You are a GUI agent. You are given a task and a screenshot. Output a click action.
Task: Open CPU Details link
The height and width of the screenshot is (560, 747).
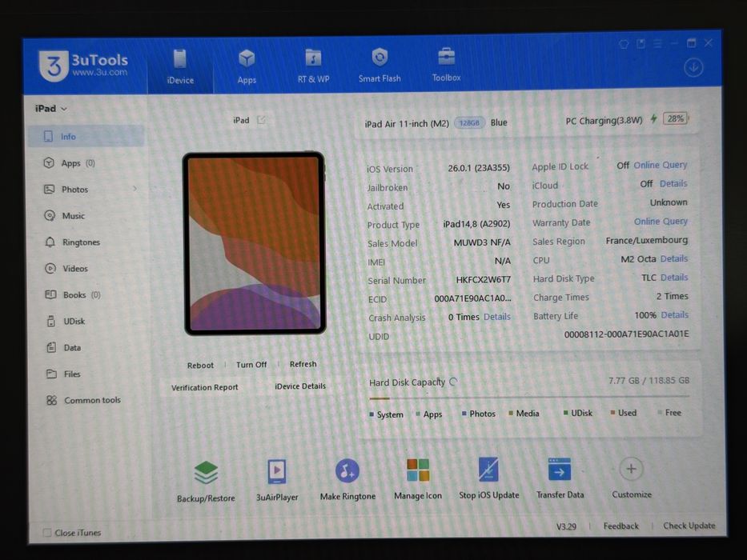tap(674, 258)
